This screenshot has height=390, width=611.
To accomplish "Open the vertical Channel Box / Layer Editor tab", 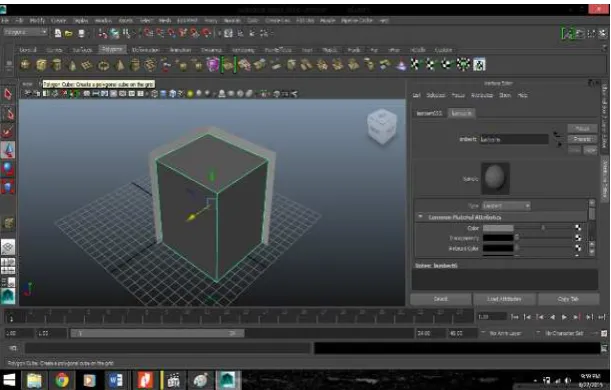I will click(604, 116).
